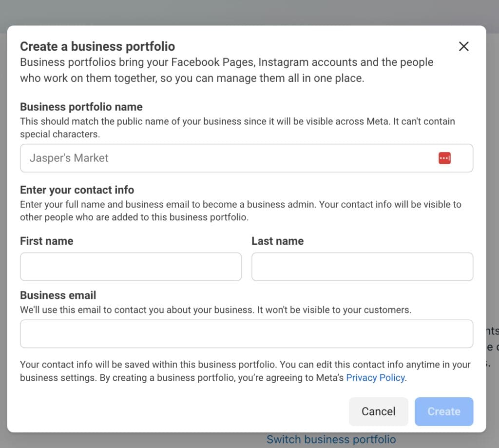Click into the First name field

[x=131, y=267]
